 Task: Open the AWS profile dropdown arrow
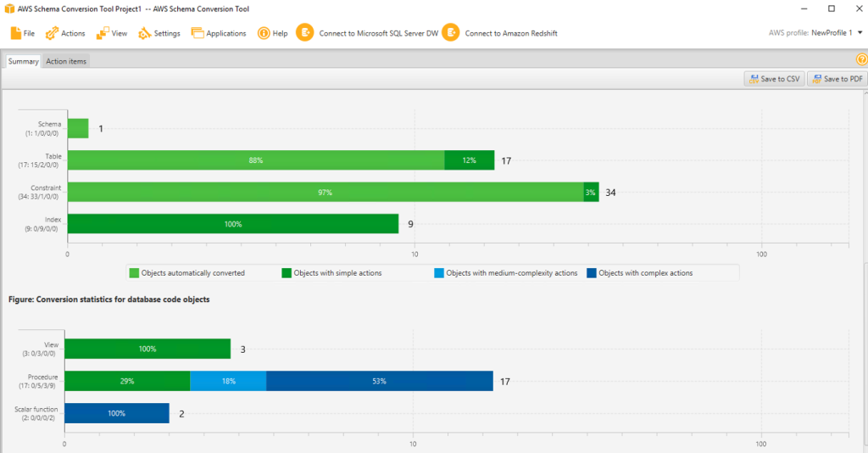tap(860, 33)
